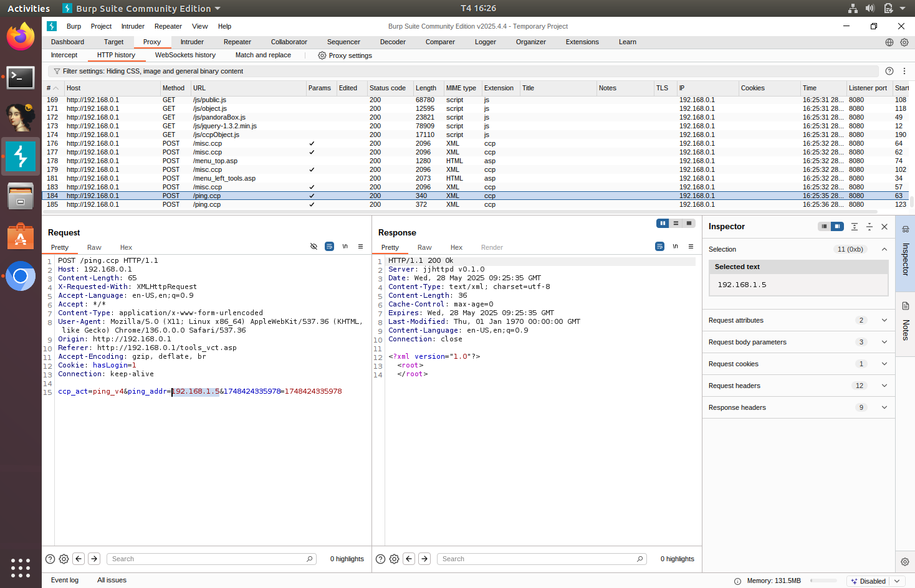The image size is (915, 588).
Task: Show Applications grid in the dock
Action: point(21,567)
